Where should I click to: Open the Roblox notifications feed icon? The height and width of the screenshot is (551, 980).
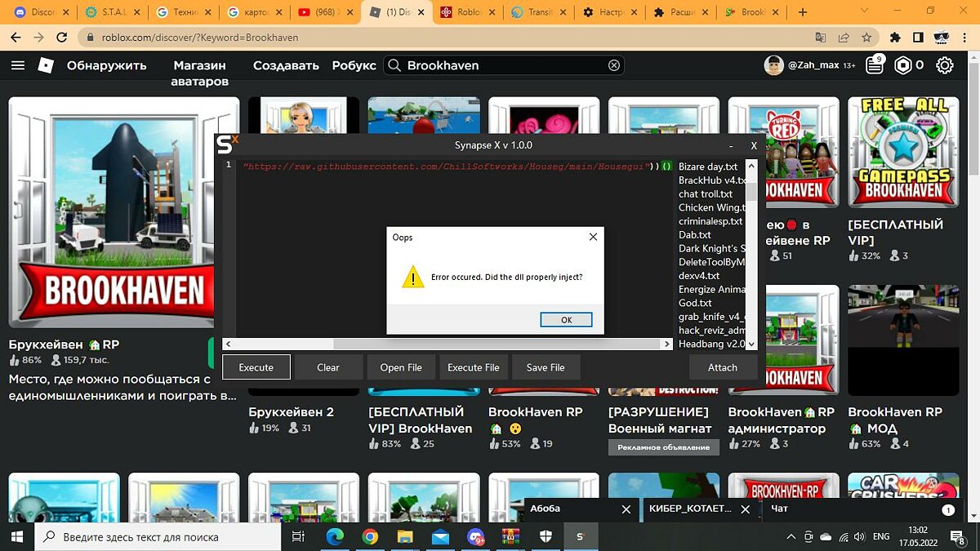click(x=875, y=65)
